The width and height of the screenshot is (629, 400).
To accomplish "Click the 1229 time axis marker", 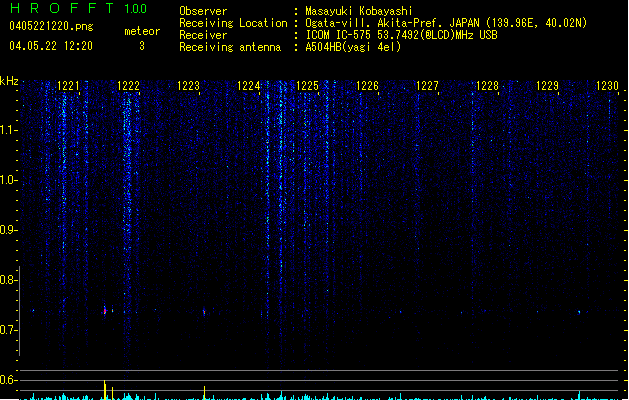I will tap(547, 86).
